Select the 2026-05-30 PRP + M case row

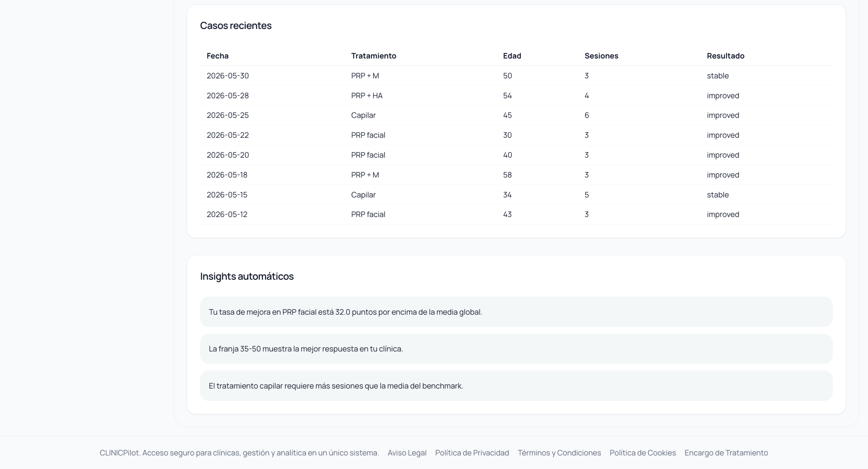click(516, 76)
